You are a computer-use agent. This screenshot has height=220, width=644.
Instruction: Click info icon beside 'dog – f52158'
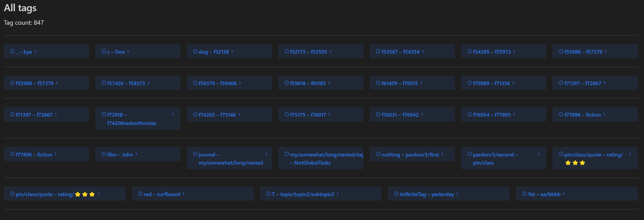click(195, 52)
